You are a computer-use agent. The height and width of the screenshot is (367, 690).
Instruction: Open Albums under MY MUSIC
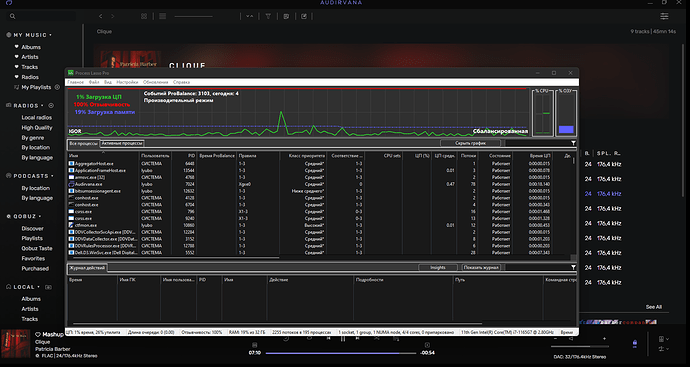coord(31,47)
